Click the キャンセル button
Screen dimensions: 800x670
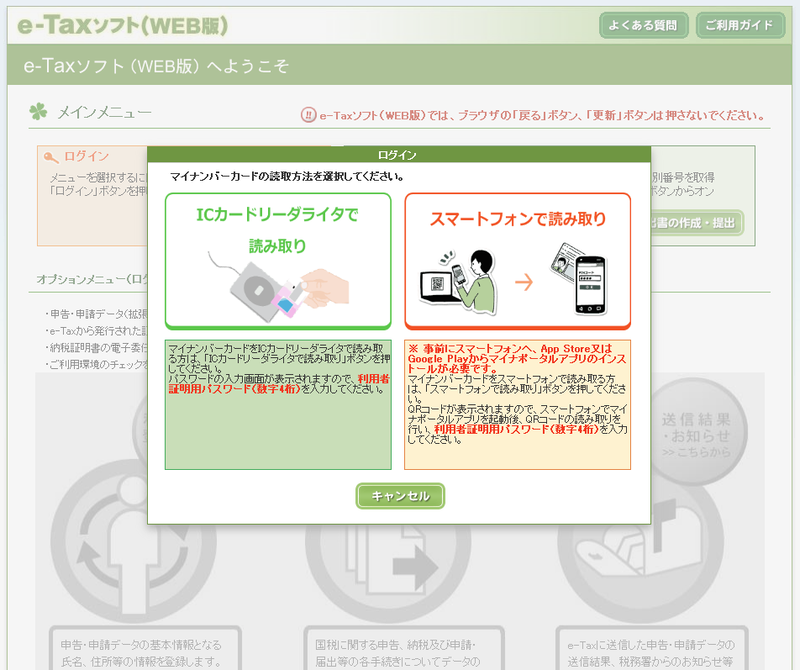coord(399,495)
